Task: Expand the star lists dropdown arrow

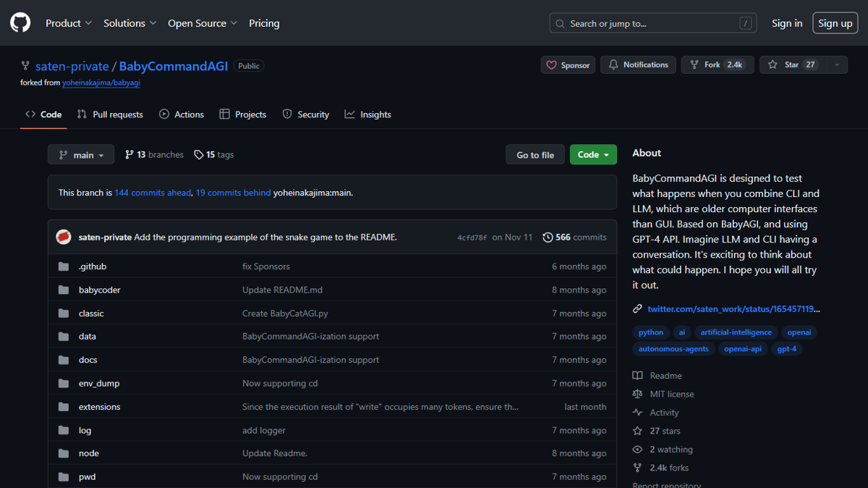Action: [837, 65]
